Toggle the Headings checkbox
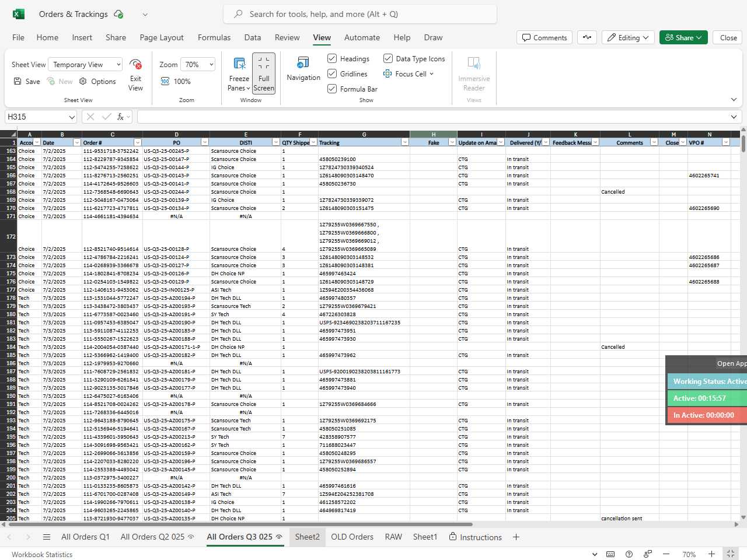The width and height of the screenshot is (747, 560). (x=332, y=58)
